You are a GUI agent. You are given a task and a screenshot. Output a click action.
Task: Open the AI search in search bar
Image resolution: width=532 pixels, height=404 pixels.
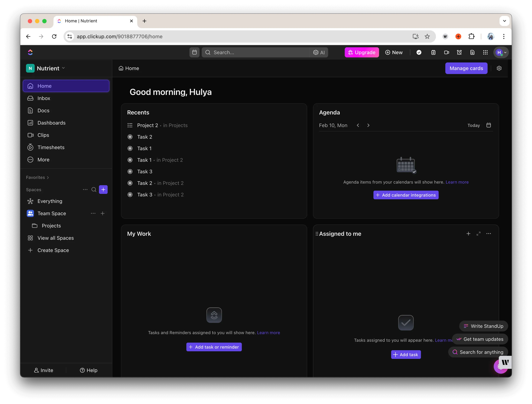(x=319, y=52)
